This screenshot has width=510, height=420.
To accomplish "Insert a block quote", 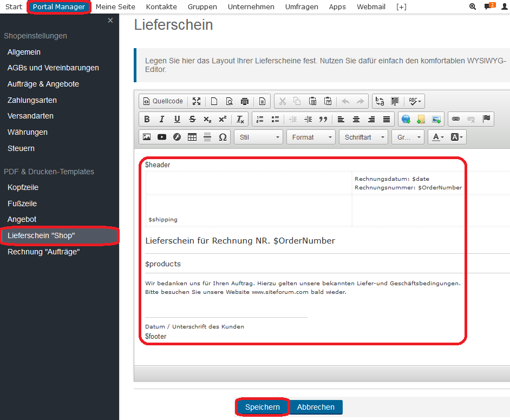I will 323,119.
